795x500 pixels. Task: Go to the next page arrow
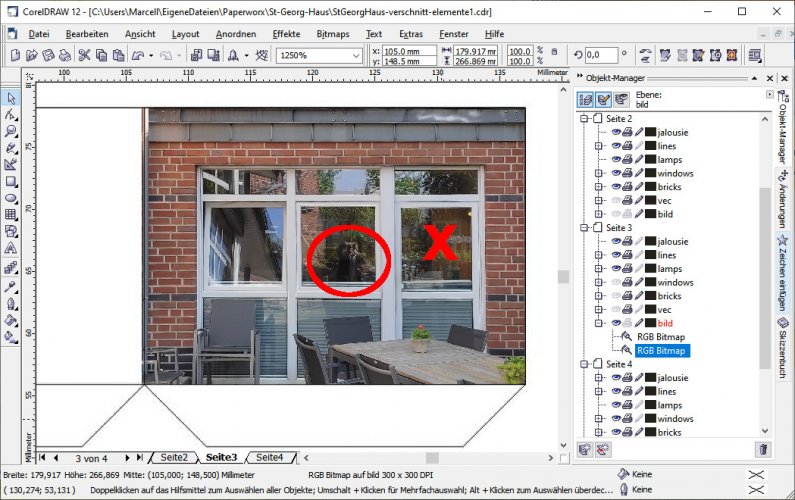coord(127,458)
